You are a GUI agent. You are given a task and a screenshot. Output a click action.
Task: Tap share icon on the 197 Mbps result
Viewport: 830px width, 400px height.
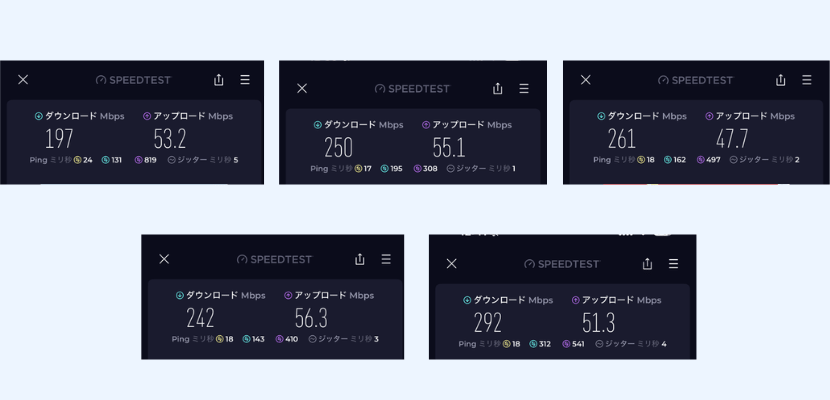tap(219, 80)
